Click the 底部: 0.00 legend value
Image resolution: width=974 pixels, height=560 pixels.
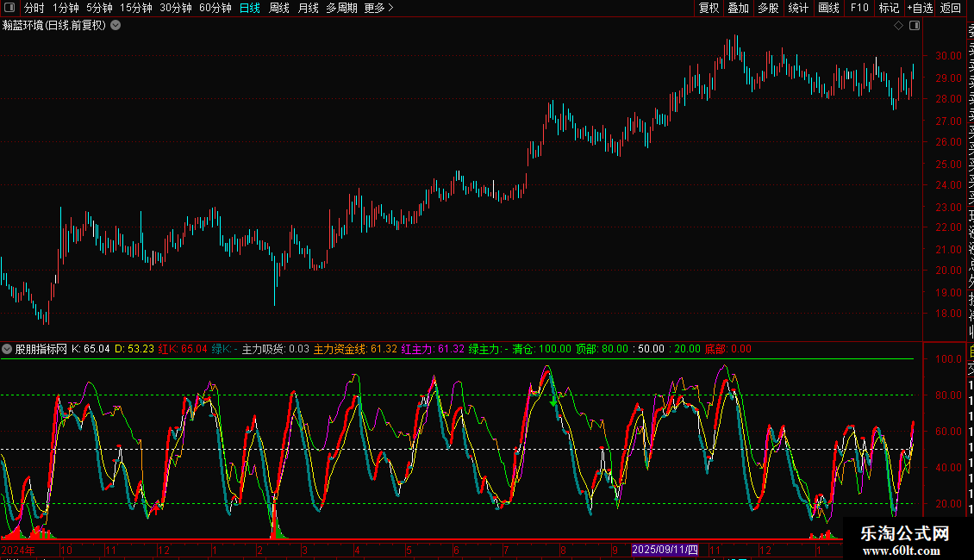[x=728, y=349]
